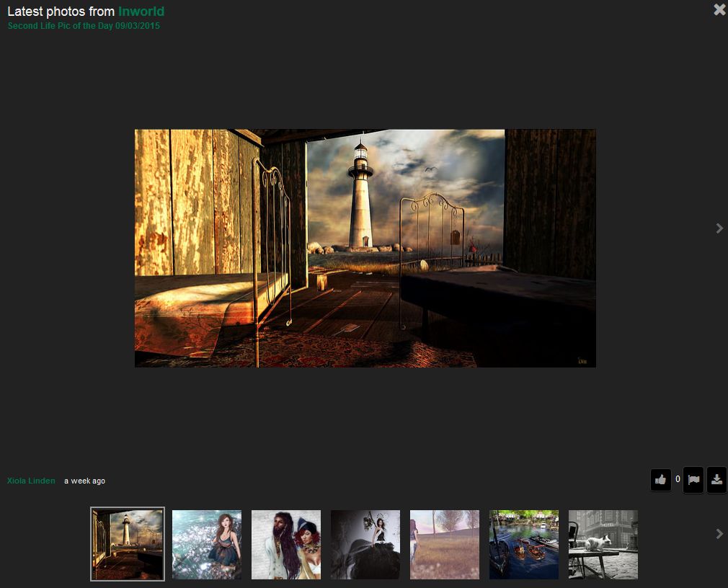
Task: Open the inworld link in the heading
Action: (141, 12)
